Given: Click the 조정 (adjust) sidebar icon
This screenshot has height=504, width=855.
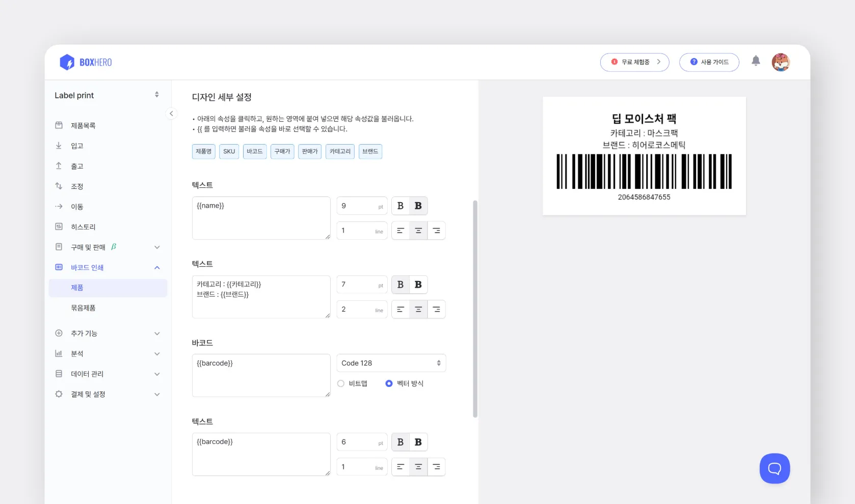Looking at the screenshot, I should tap(59, 186).
